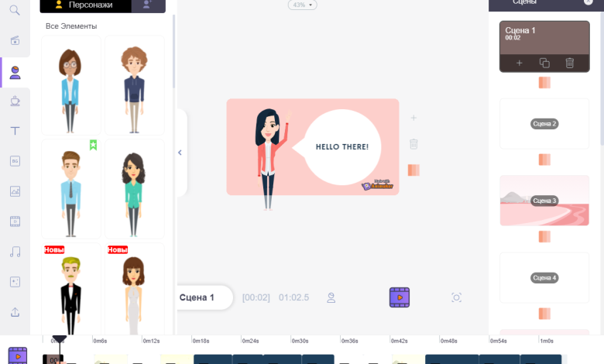Open the props (coffee cup) category

(15, 101)
